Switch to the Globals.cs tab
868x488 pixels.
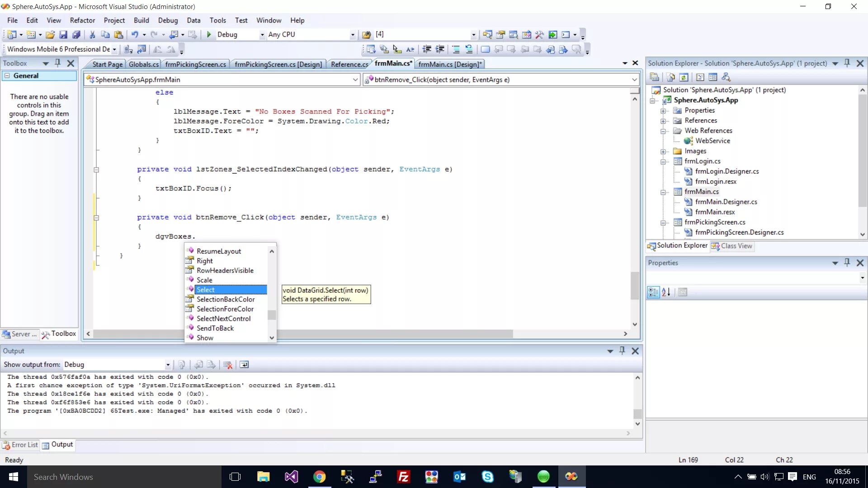144,65
